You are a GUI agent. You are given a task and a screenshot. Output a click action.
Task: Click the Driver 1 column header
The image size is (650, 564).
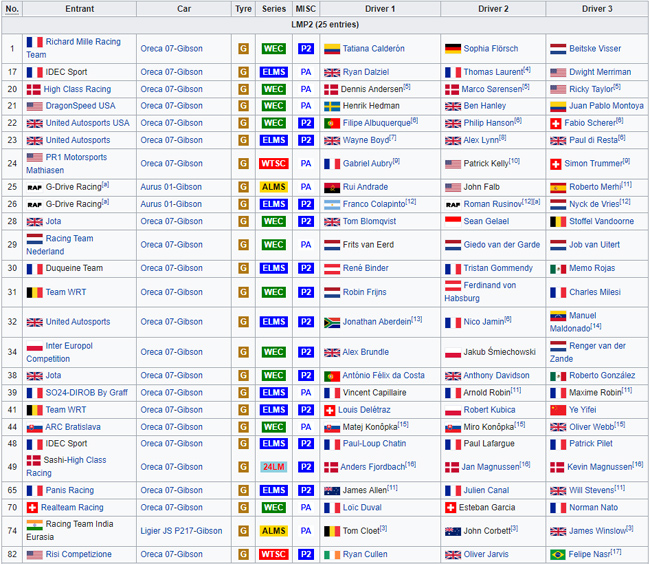point(380,9)
